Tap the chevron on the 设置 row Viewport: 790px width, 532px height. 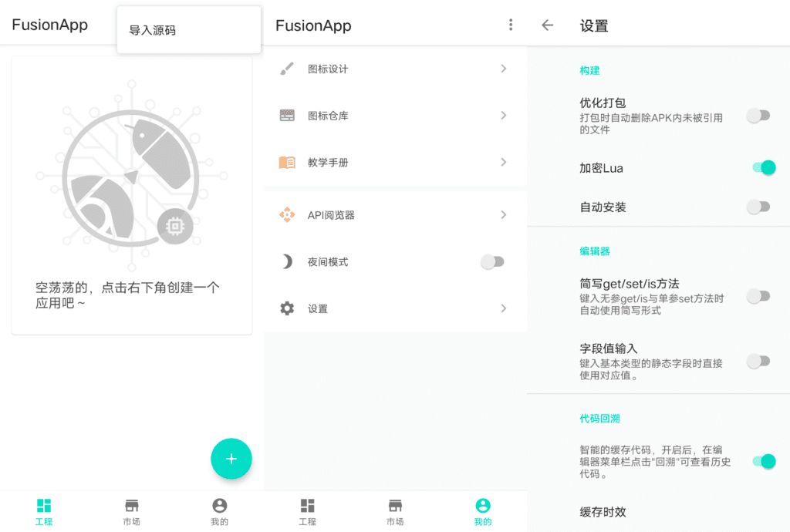(503, 308)
